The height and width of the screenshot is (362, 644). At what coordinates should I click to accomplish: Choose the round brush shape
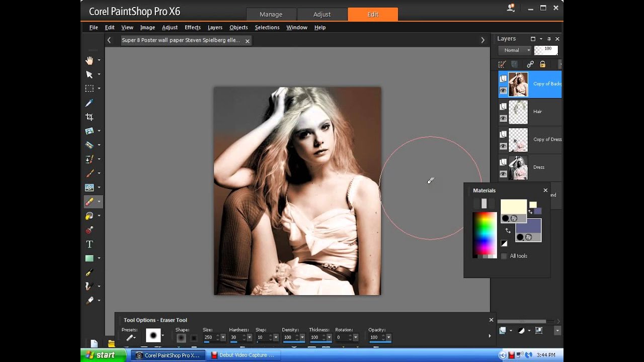pyautogui.click(x=181, y=338)
